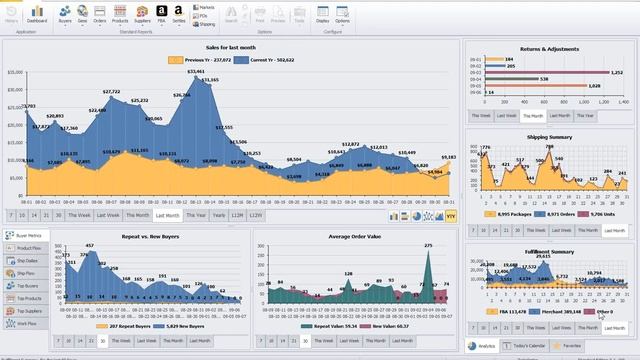
Task: Toggle New Value series in legend
Action: coord(384,326)
